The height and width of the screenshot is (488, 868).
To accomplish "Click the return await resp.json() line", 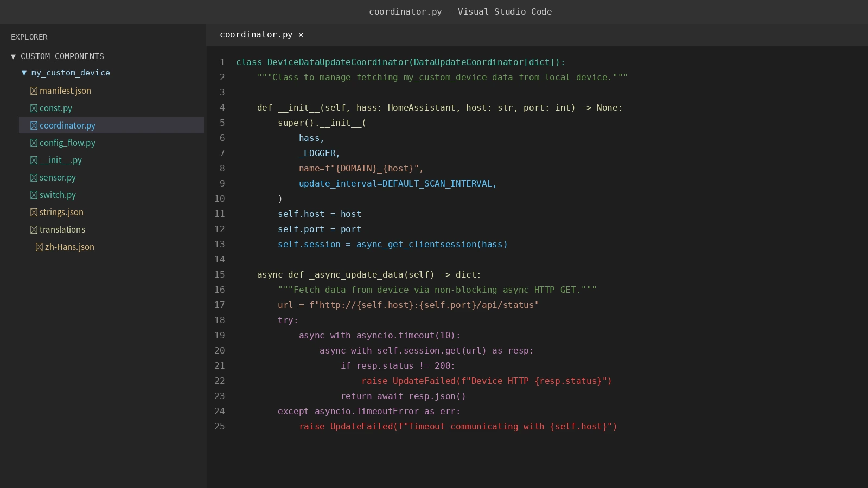I will tap(403, 396).
